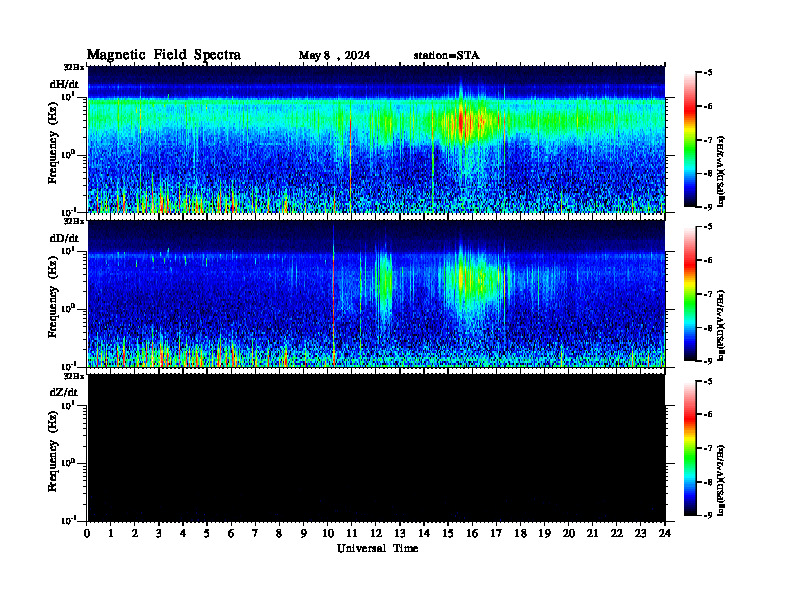Screen dimensions: 792x612
Task: Click the -9 value on dZ/dt color bar
Action: coord(708,515)
